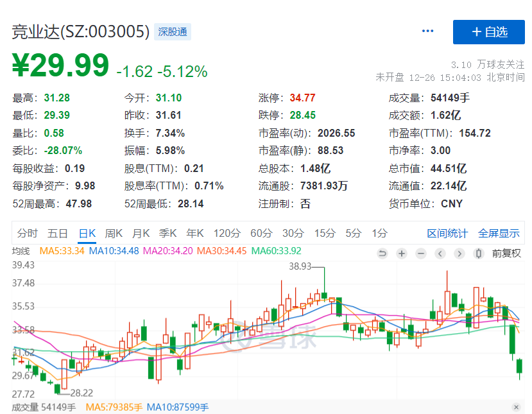
Task: Switch to the 分时 chart tab
Action: (x=27, y=233)
